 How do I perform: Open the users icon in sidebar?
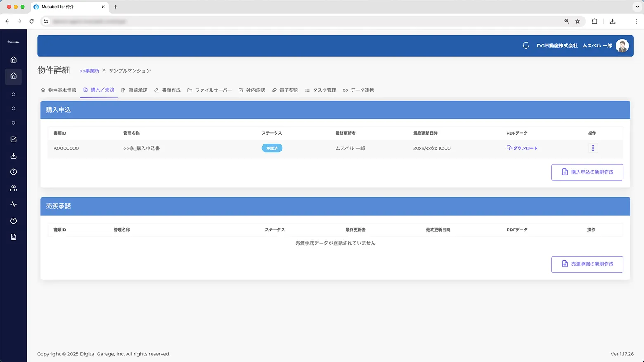(13, 188)
